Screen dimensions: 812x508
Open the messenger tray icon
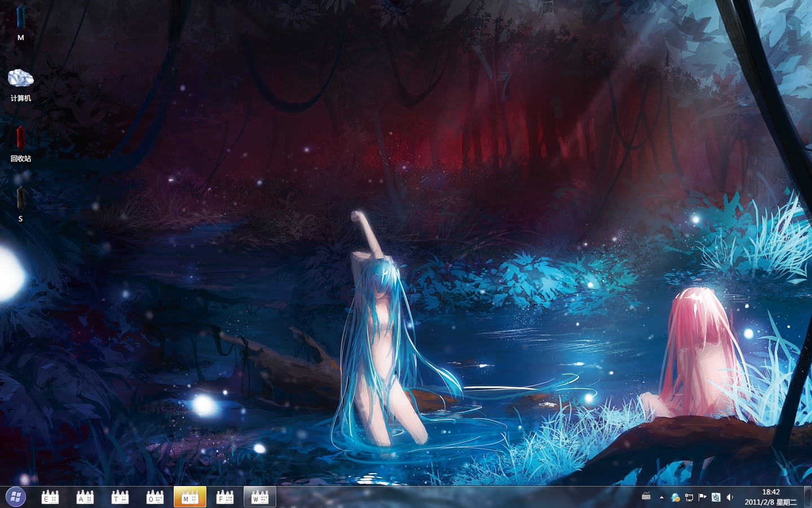point(676,497)
